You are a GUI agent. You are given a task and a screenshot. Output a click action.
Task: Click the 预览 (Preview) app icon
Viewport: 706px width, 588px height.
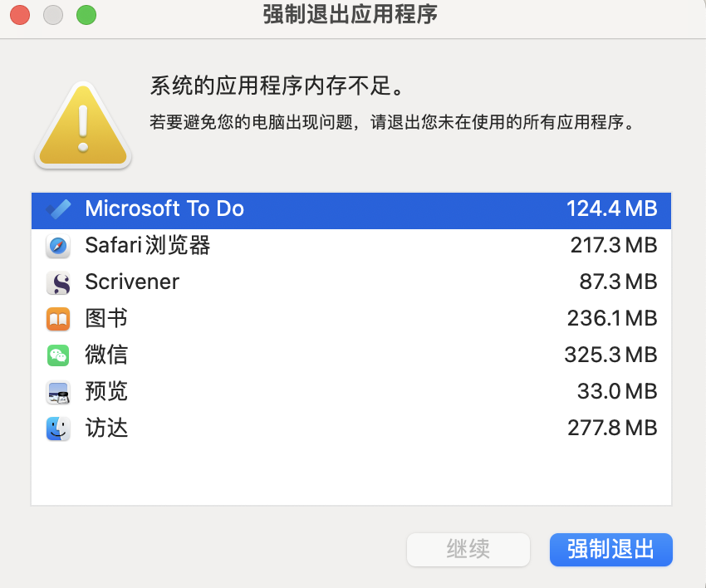58,392
